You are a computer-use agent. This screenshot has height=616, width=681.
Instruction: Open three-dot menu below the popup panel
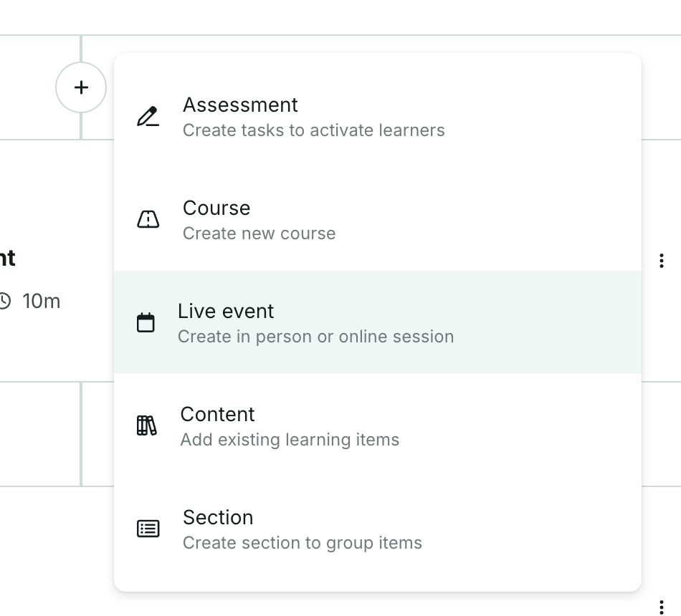(x=661, y=607)
